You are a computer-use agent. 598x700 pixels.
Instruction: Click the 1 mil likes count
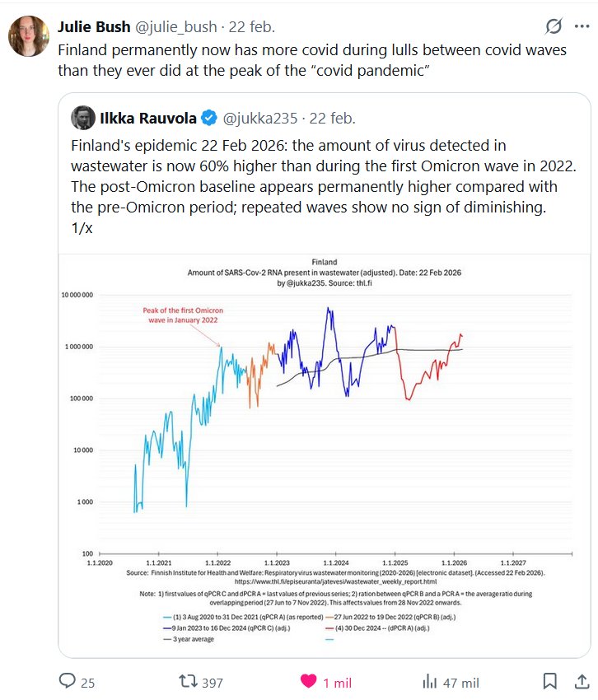(x=337, y=682)
